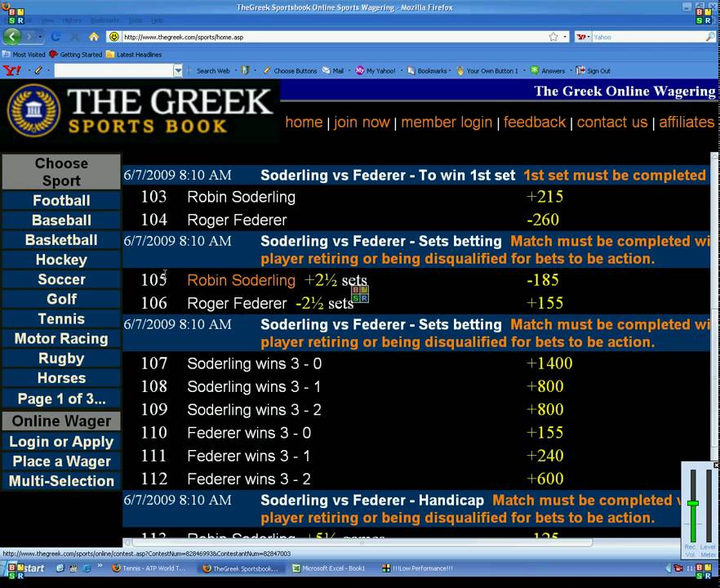Expand the quick launch chevron in taskbar
Viewport: 720px width, 588px height.
coord(100,567)
